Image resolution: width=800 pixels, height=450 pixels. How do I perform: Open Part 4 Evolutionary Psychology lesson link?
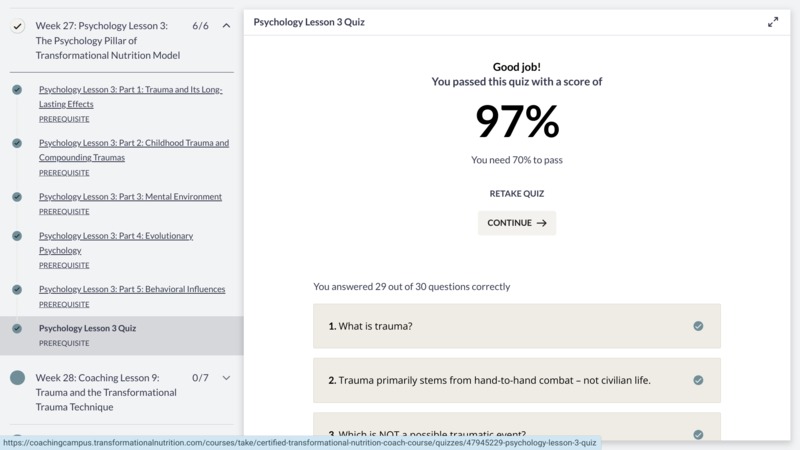pos(116,243)
